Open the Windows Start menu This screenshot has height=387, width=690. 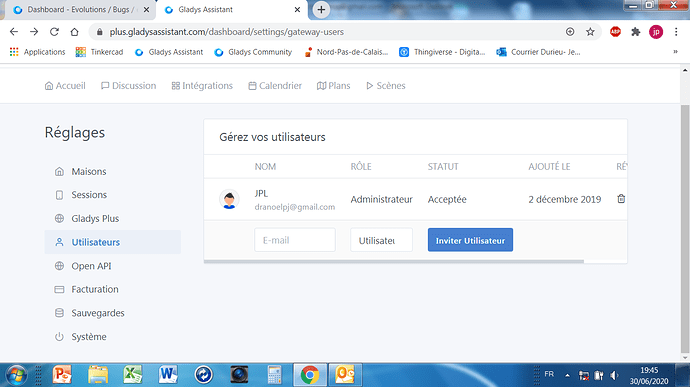16,375
